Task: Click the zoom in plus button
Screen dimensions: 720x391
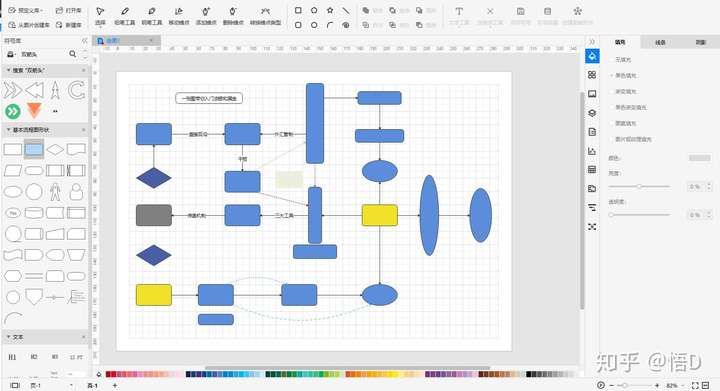Action: point(657,385)
